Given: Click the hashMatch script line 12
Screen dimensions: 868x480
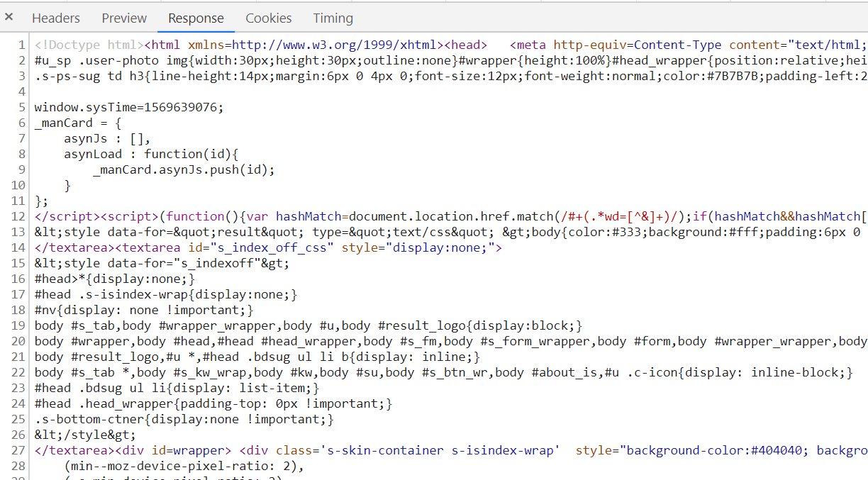Looking at the screenshot, I should click(451, 216).
